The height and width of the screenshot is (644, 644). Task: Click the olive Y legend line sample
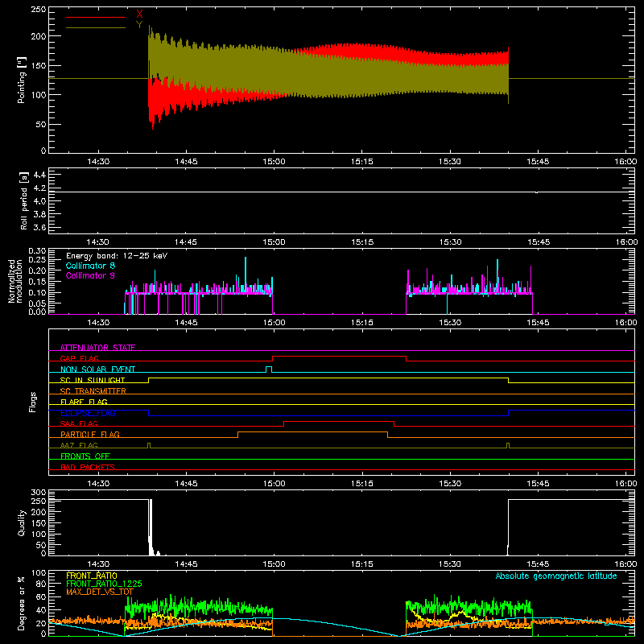96,28
